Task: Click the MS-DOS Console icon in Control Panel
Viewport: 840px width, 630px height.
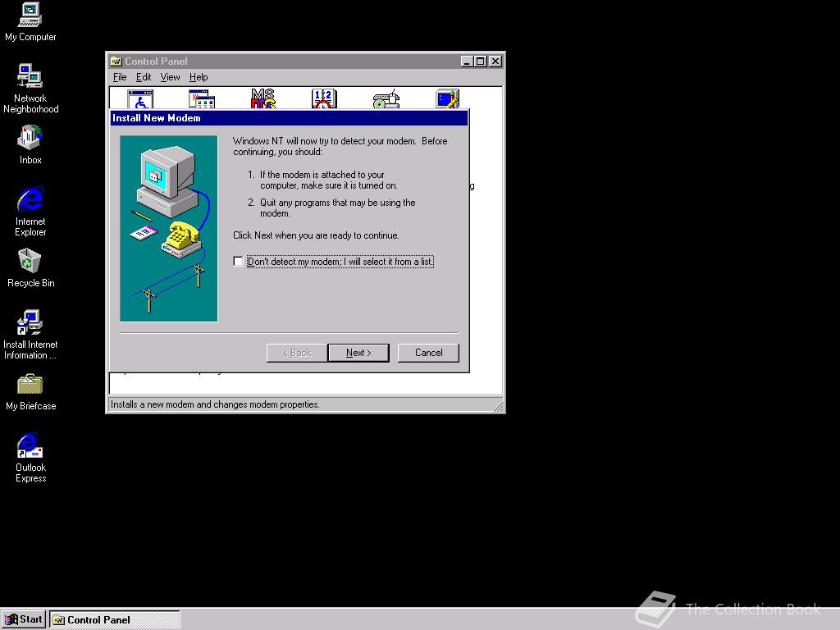Action: coord(263,99)
